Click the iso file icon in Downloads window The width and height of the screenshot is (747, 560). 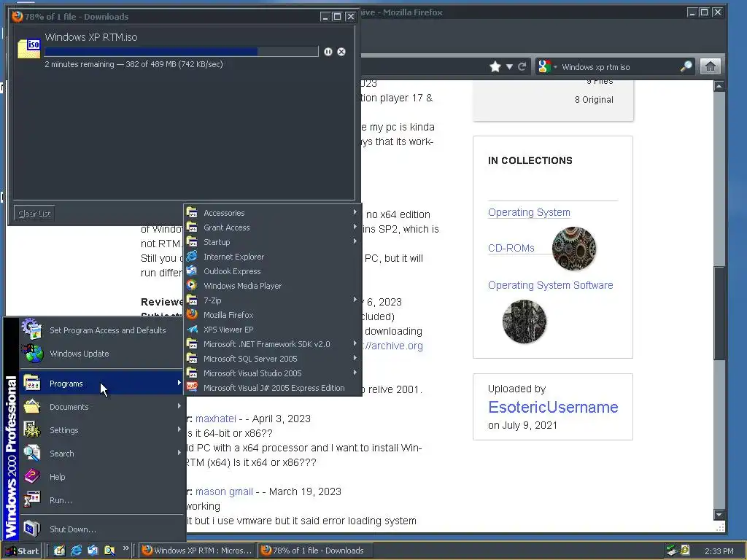click(x=29, y=49)
